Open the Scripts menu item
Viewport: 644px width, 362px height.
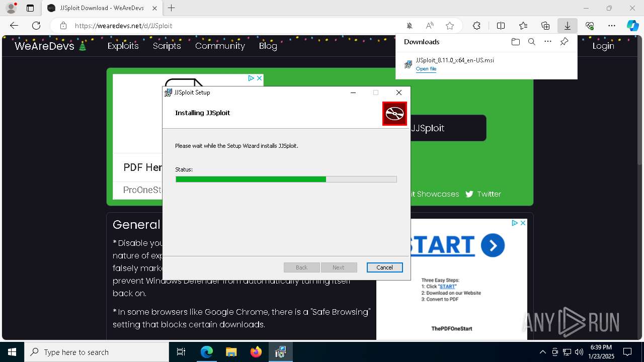167,46
